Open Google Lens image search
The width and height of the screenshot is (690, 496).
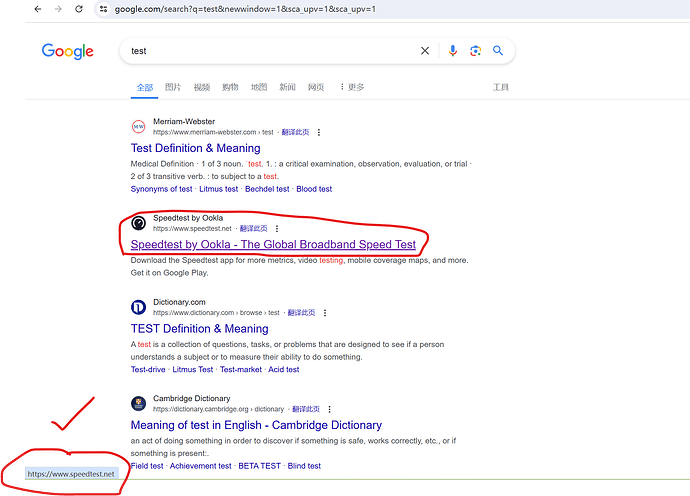pyautogui.click(x=475, y=51)
